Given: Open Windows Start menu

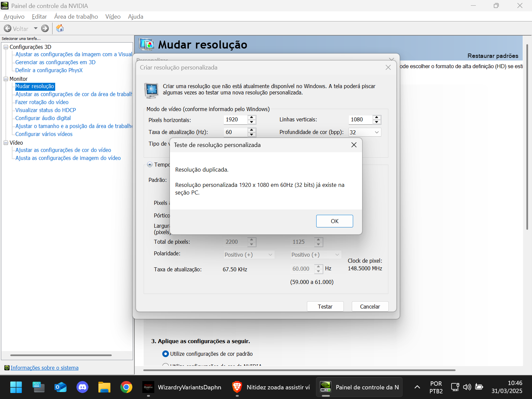Looking at the screenshot, I should click(x=16, y=387).
